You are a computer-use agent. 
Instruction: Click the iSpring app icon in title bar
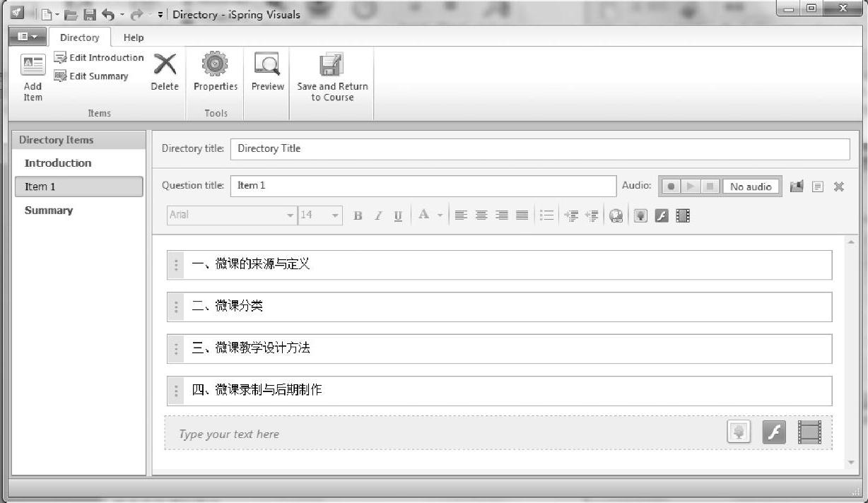pos(16,13)
